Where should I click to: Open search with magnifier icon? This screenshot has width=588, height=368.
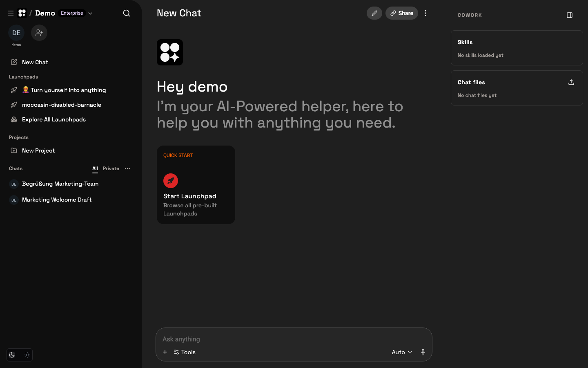[x=127, y=13]
